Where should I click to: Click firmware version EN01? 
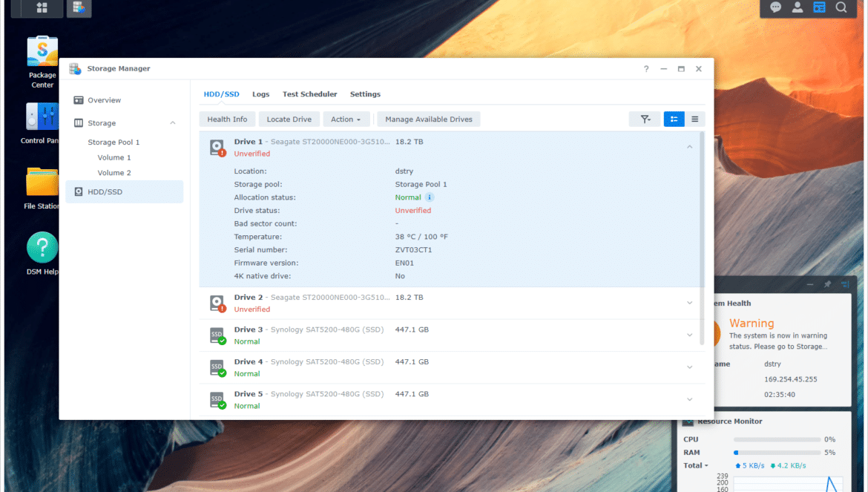pos(404,263)
